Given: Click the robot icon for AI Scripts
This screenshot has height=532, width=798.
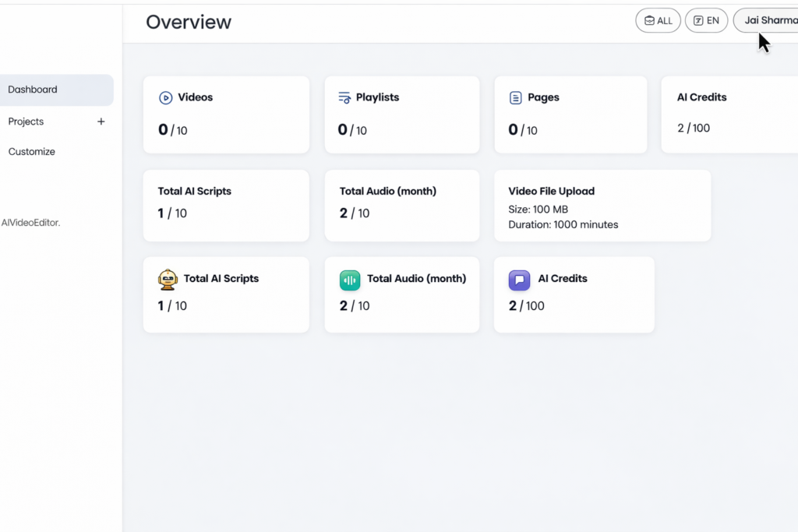Looking at the screenshot, I should tap(168, 280).
